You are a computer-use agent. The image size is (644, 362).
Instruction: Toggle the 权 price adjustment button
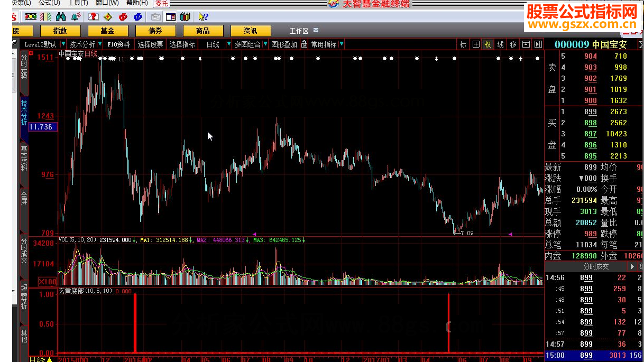pyautogui.click(x=488, y=44)
